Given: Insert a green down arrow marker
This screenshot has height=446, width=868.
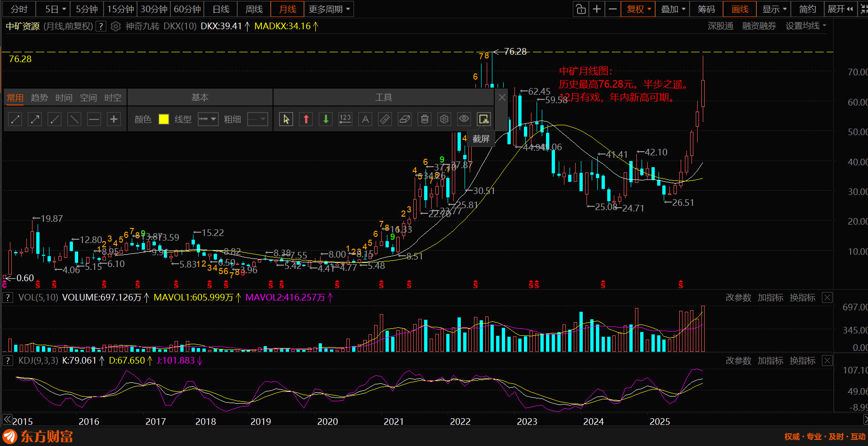Looking at the screenshot, I should (x=326, y=119).
